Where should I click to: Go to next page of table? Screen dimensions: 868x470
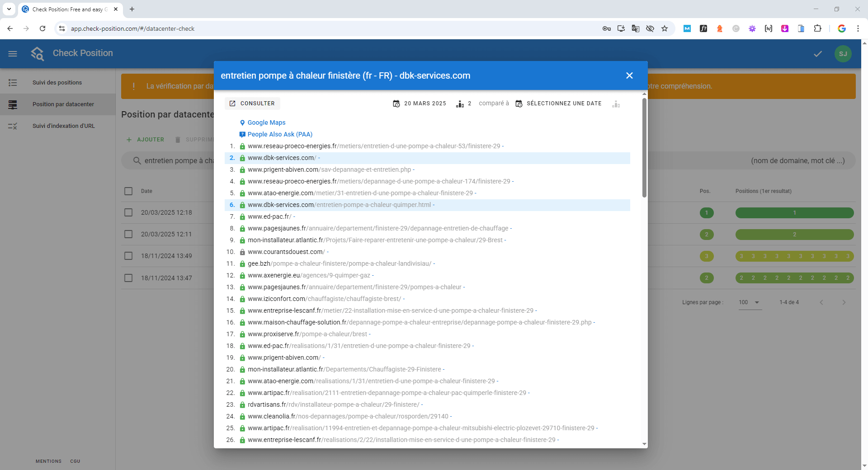tap(844, 302)
